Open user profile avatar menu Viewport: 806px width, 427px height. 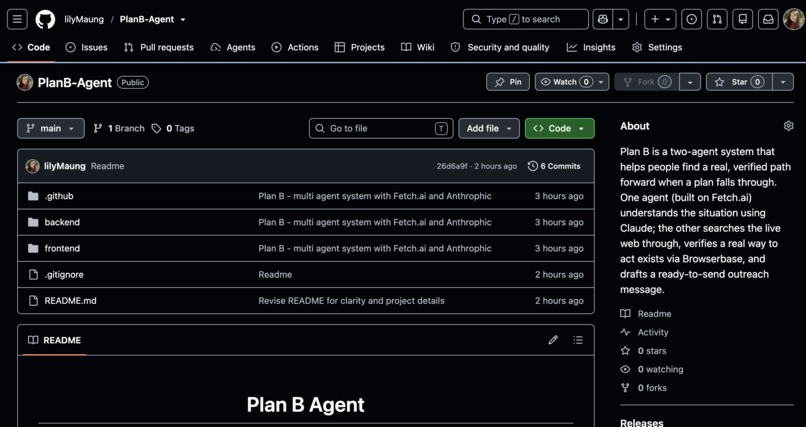click(x=794, y=20)
